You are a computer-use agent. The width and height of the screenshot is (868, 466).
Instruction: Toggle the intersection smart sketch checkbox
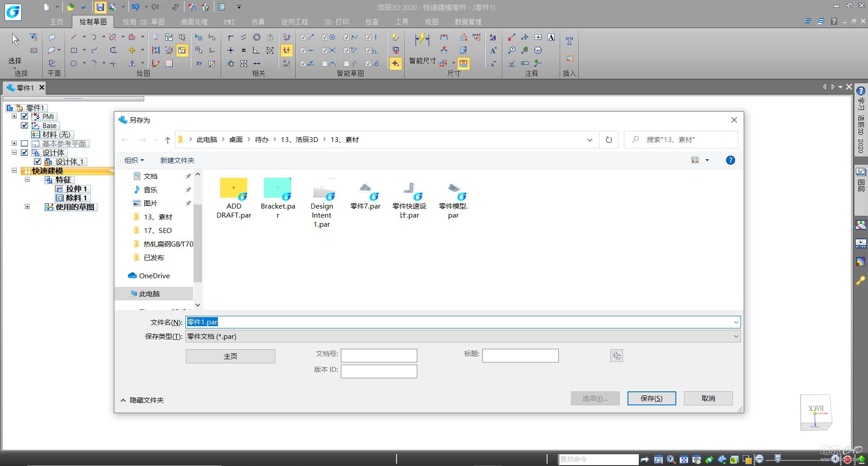[325, 50]
